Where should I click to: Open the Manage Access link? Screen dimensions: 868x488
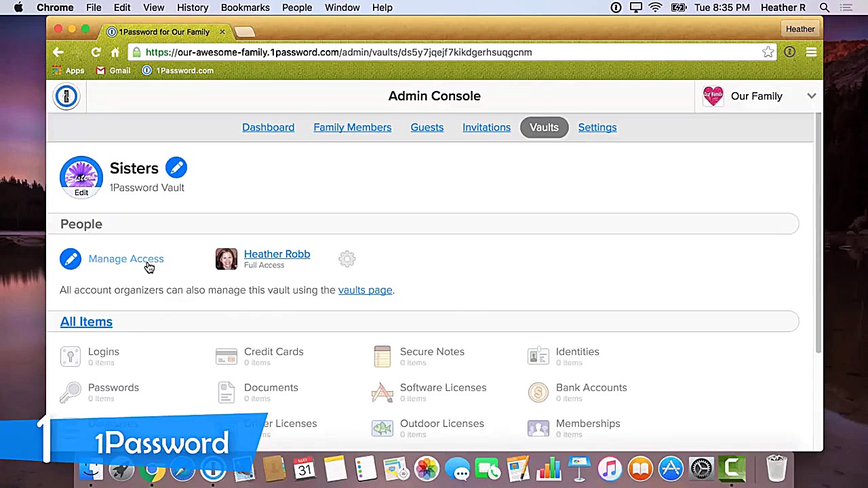(x=126, y=259)
